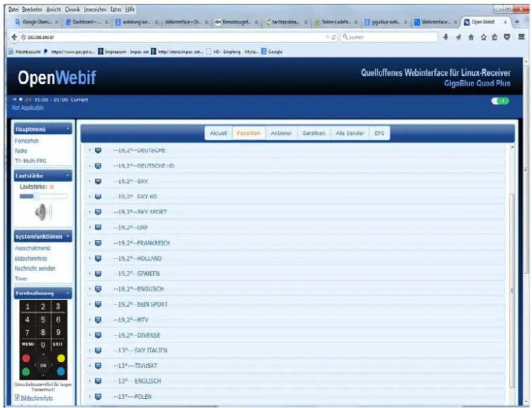Click the channel list vertical scrollbar

pos(512,290)
